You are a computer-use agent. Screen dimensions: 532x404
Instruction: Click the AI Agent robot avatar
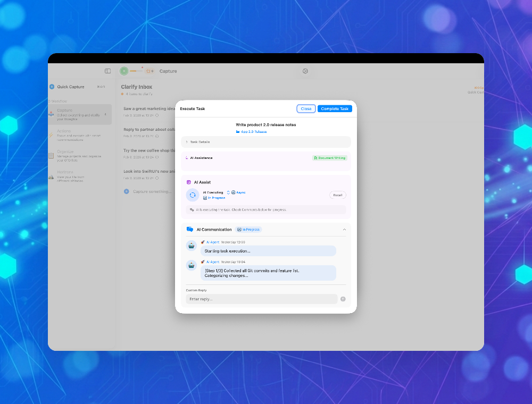point(192,246)
